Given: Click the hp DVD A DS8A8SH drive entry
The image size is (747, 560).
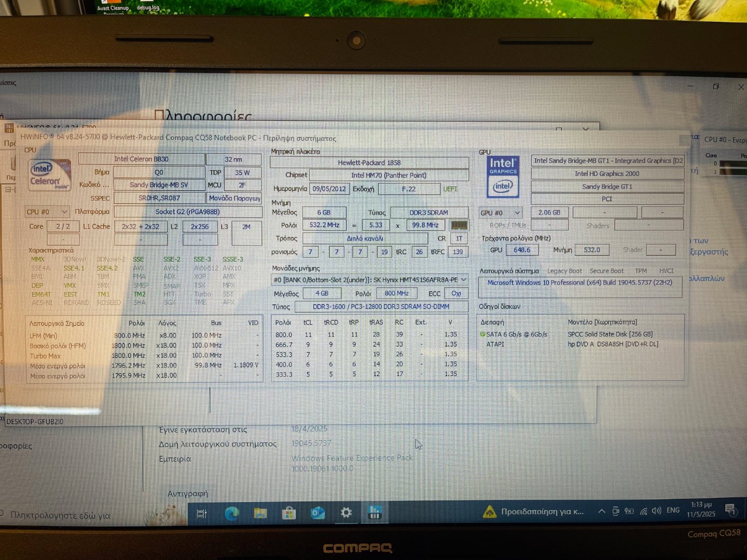Looking at the screenshot, I should click(x=613, y=344).
